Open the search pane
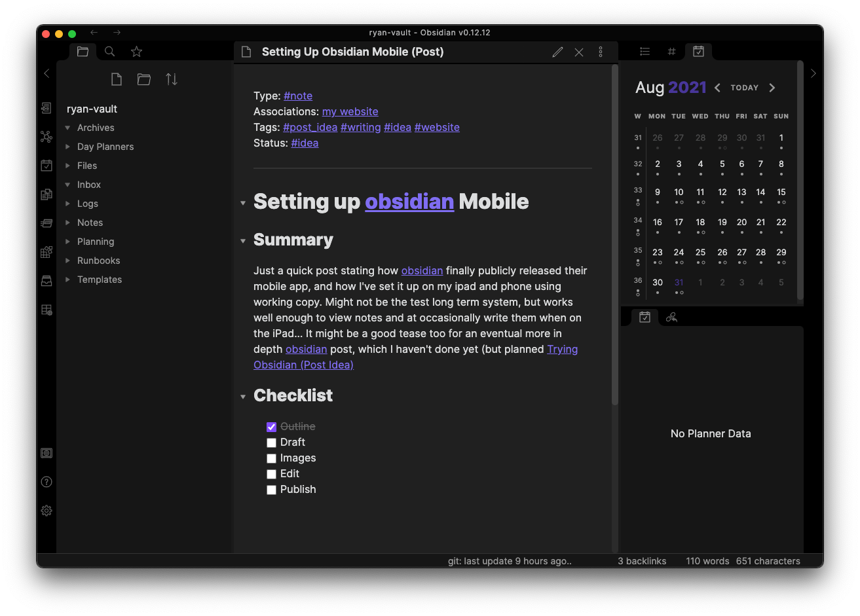Image resolution: width=860 pixels, height=616 pixels. 110,52
